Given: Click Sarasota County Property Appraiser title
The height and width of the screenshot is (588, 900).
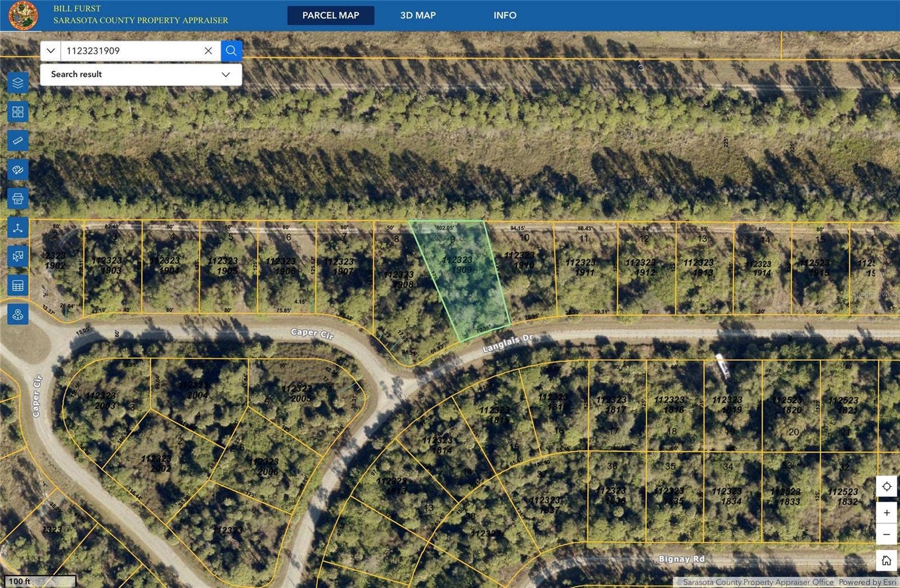Looking at the screenshot, I should tap(141, 20).
